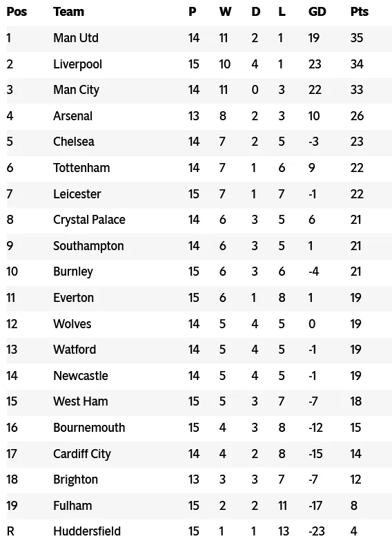Open the Cardiff City entry

pos(82,454)
